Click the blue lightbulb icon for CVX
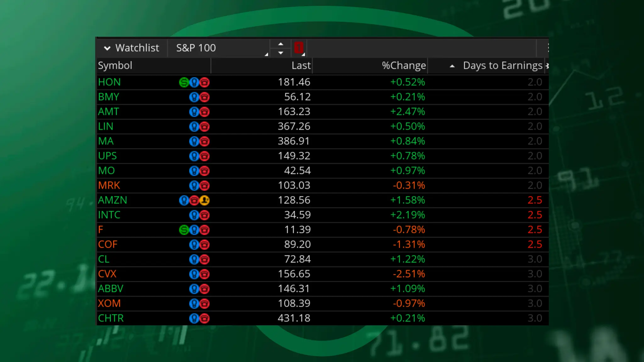The width and height of the screenshot is (644, 362). pos(194,274)
